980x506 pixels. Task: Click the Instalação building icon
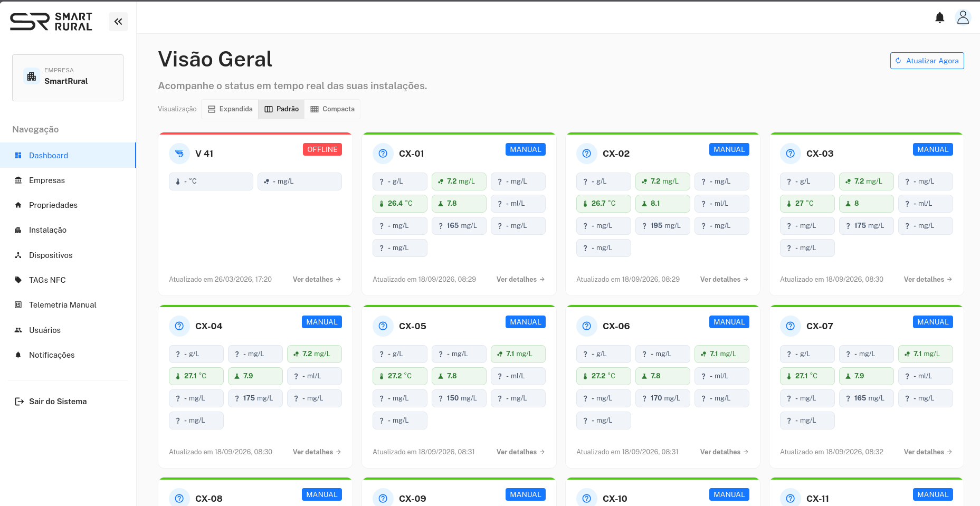pyautogui.click(x=18, y=230)
